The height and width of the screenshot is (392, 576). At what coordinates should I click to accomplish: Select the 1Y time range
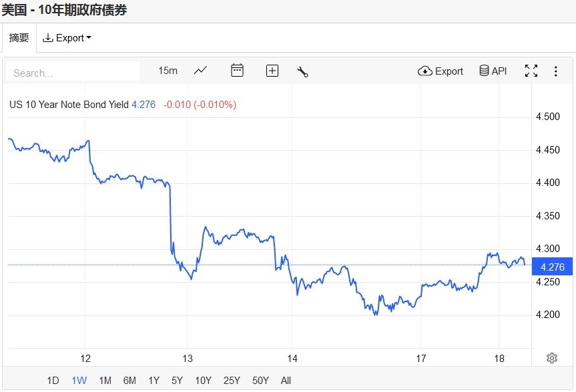[x=154, y=381]
